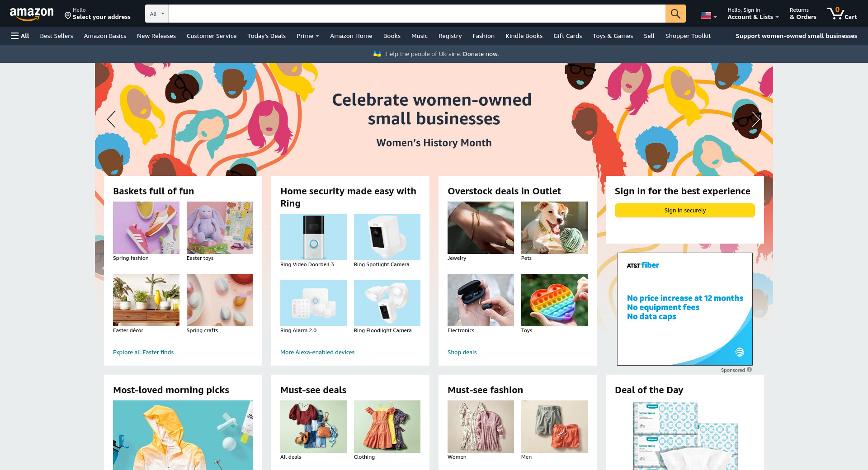
Task: Open the Prime menu in navigation bar
Action: 307,36
